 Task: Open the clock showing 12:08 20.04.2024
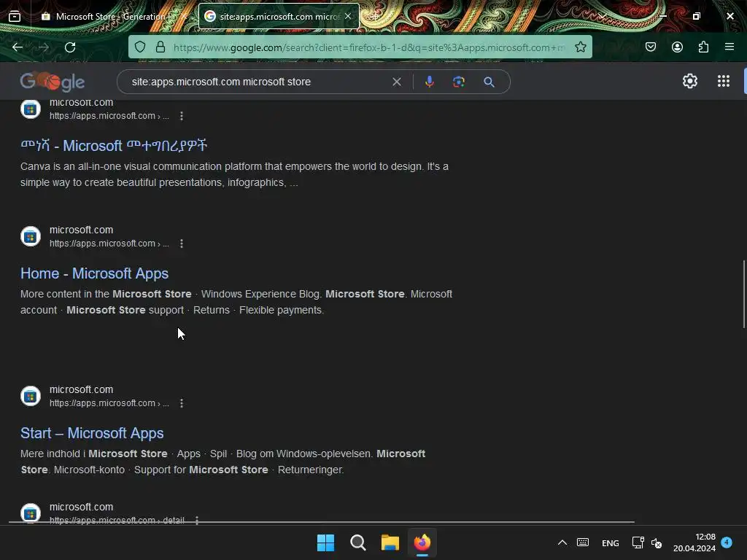(x=694, y=542)
